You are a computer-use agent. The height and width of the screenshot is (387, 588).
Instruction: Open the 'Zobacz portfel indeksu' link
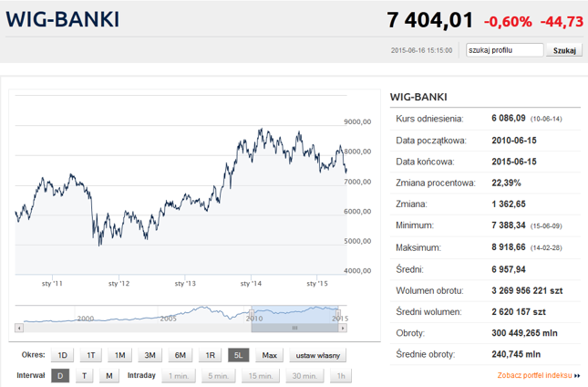point(534,375)
